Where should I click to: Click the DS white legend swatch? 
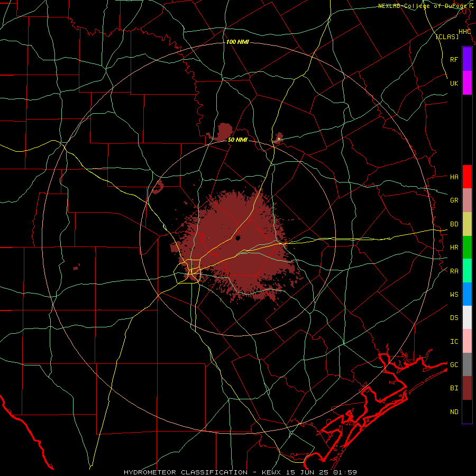click(x=467, y=317)
